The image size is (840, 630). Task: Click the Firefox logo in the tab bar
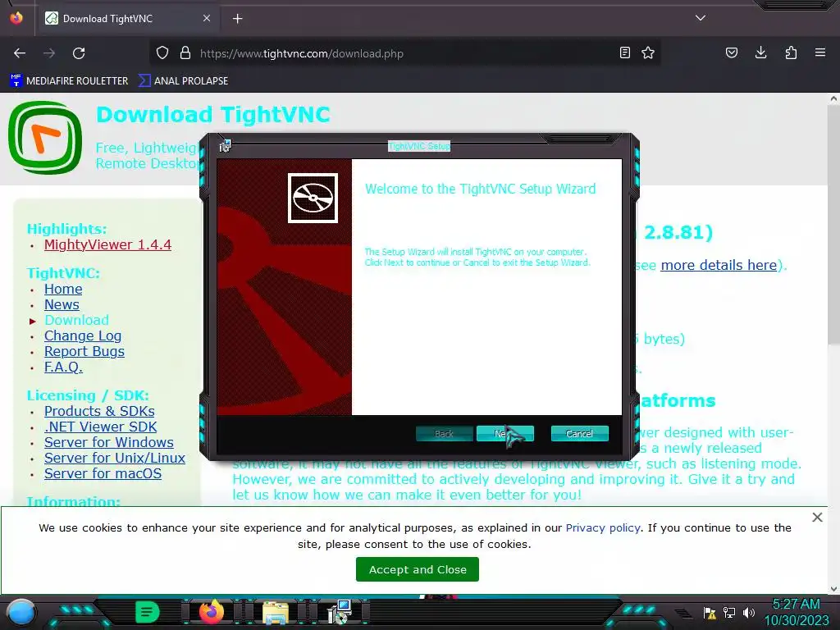[x=16, y=18]
